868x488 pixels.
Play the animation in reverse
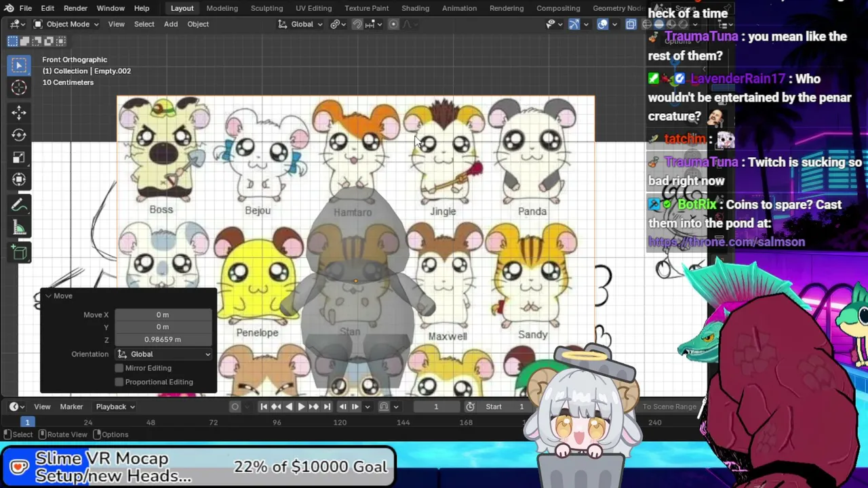tap(289, 407)
